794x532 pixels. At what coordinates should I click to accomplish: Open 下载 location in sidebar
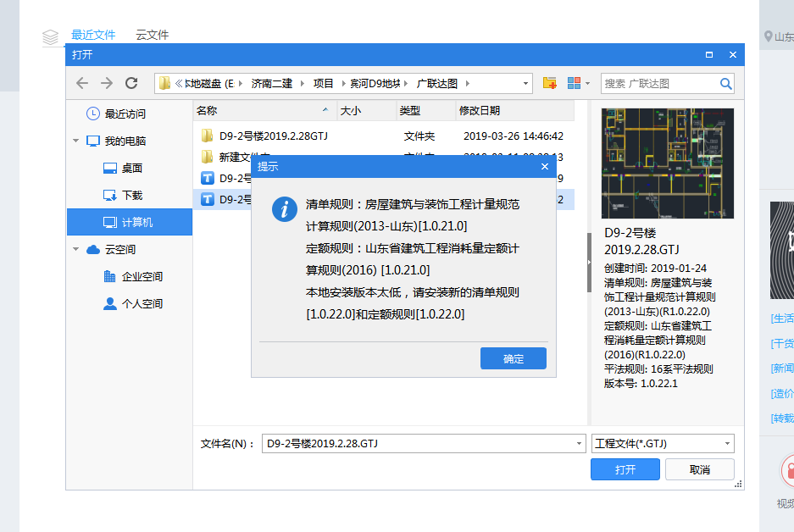pyautogui.click(x=132, y=196)
